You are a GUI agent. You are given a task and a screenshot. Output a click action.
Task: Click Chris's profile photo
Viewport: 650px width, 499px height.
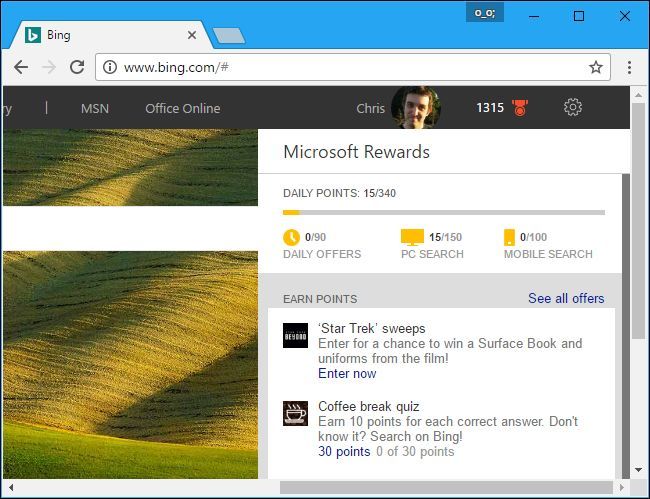point(416,107)
